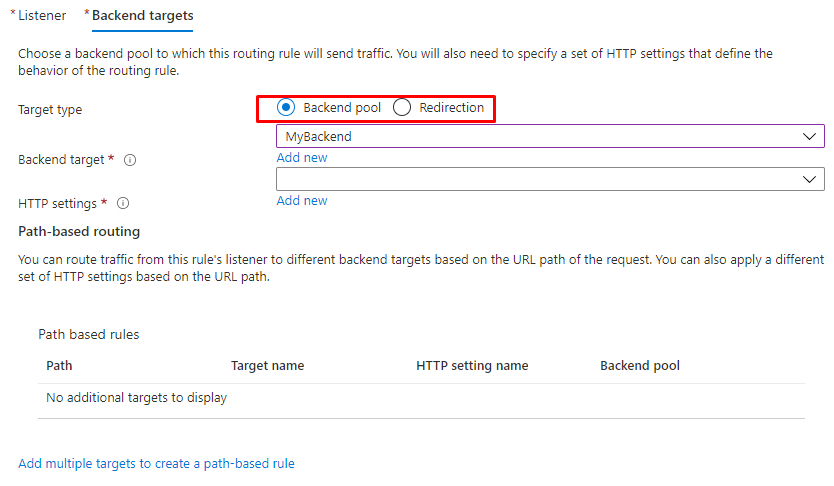
Task: Select the No additional targets to display row
Action: coord(137,398)
